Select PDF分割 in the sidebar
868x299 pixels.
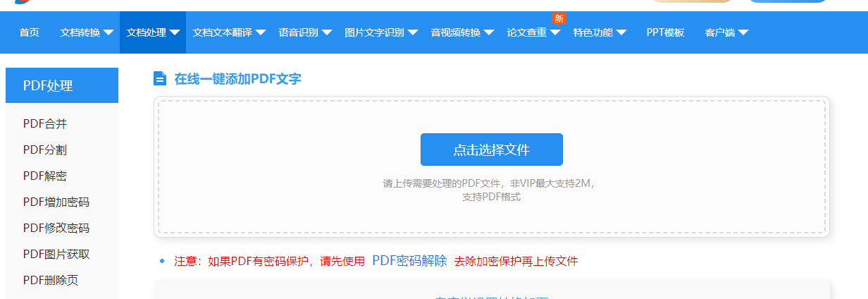[45, 149]
